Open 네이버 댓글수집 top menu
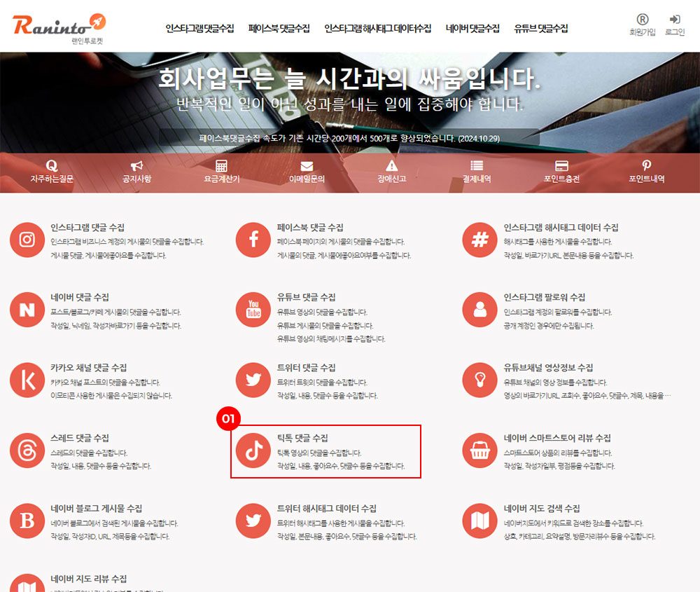The width and height of the screenshot is (700, 592). 472,29
